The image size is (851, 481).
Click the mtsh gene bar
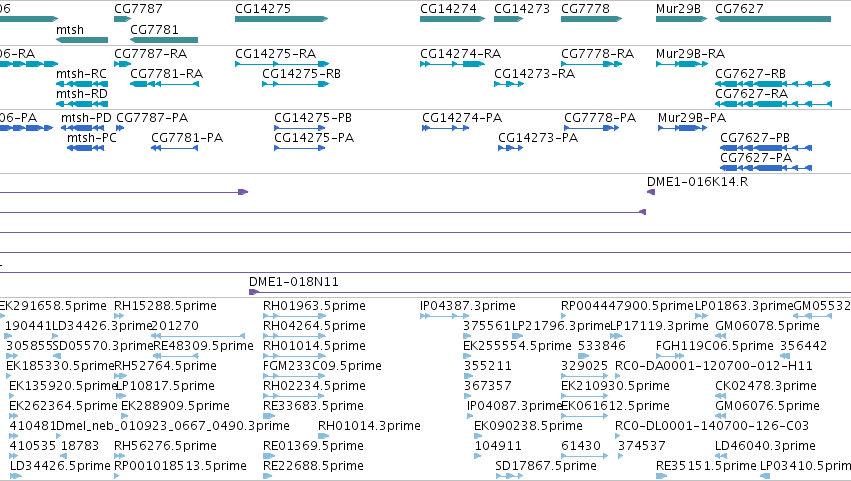point(82,40)
